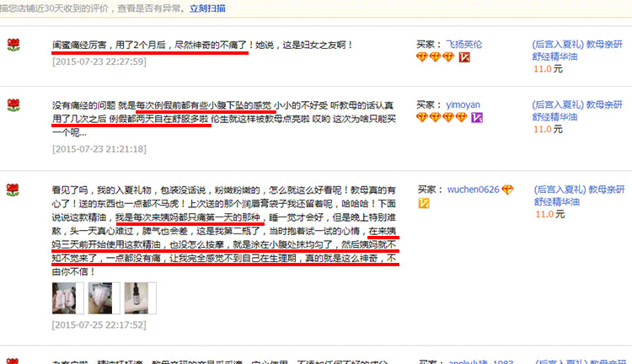This screenshot has width=632, height=364.
Task: Click the yellow badge icon under wuchen0626
Action: click(424, 203)
